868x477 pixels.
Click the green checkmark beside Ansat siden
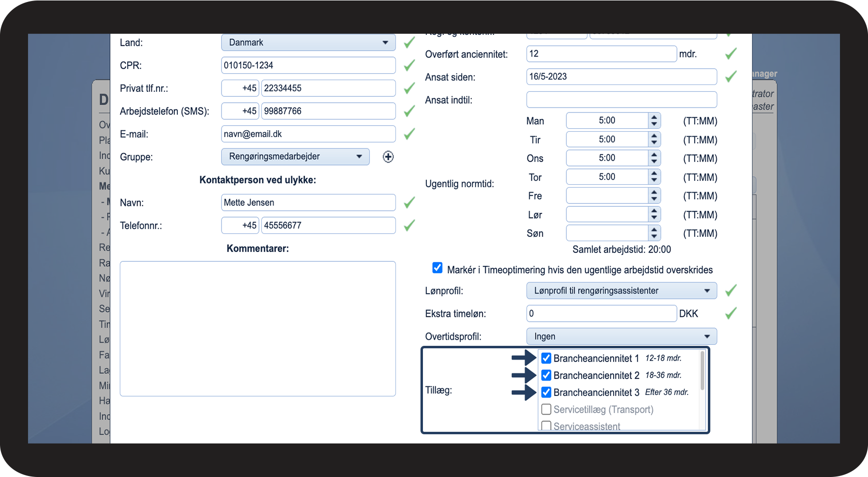pyautogui.click(x=730, y=77)
